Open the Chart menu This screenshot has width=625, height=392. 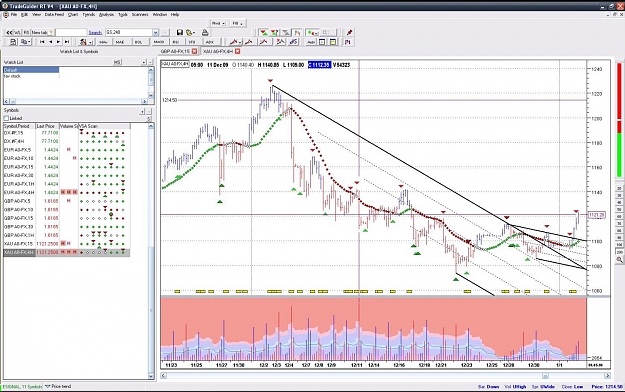tap(73, 14)
